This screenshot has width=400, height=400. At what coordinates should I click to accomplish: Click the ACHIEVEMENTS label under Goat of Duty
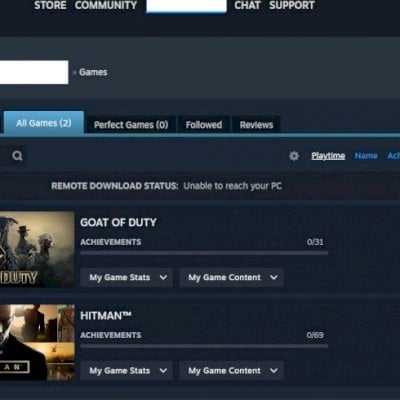pyautogui.click(x=111, y=242)
